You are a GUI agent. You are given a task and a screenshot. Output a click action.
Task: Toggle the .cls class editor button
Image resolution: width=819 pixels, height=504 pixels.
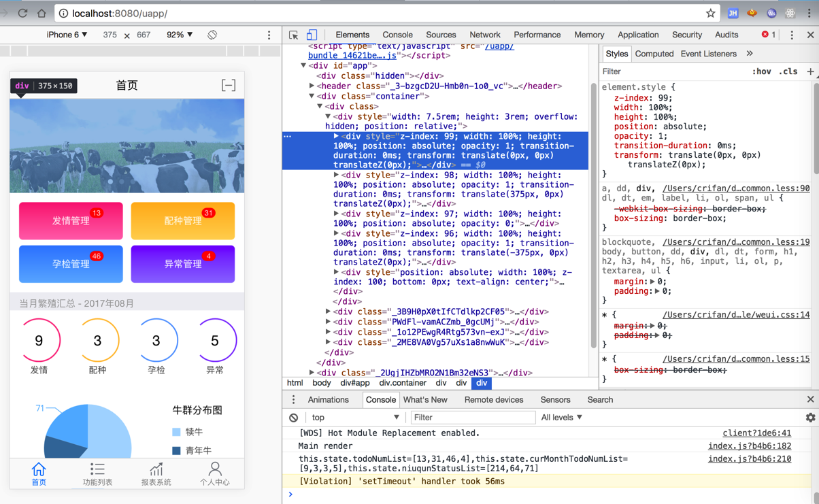coord(788,71)
